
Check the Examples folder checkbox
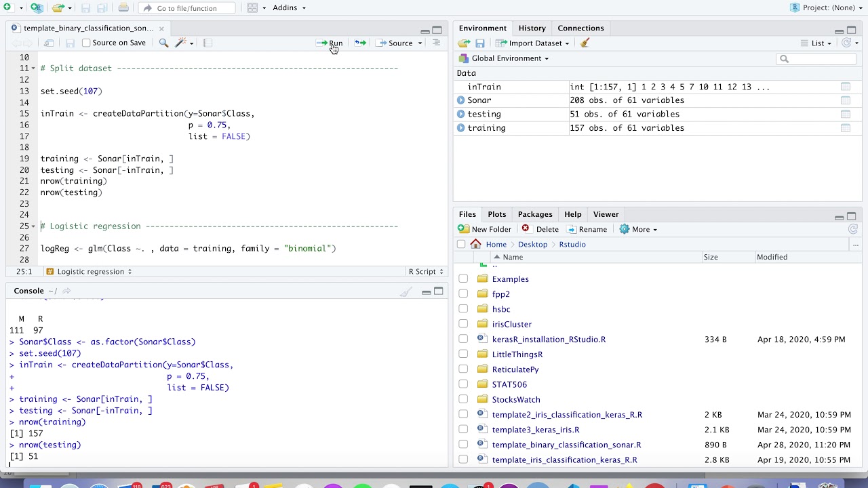click(463, 279)
